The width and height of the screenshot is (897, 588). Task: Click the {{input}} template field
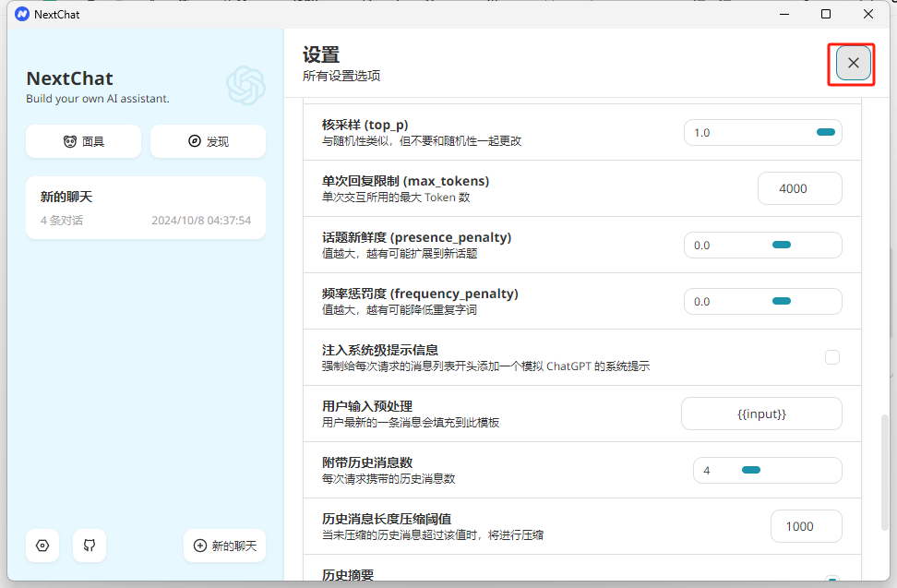point(761,414)
